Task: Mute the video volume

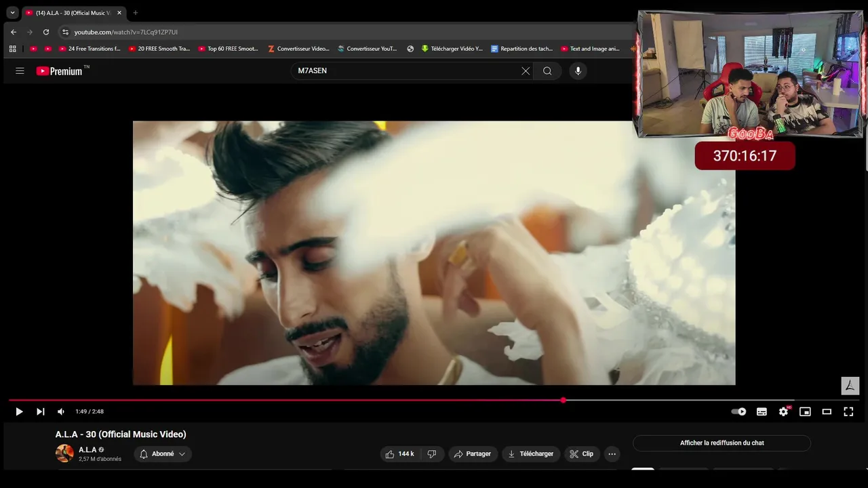Action: (61, 411)
